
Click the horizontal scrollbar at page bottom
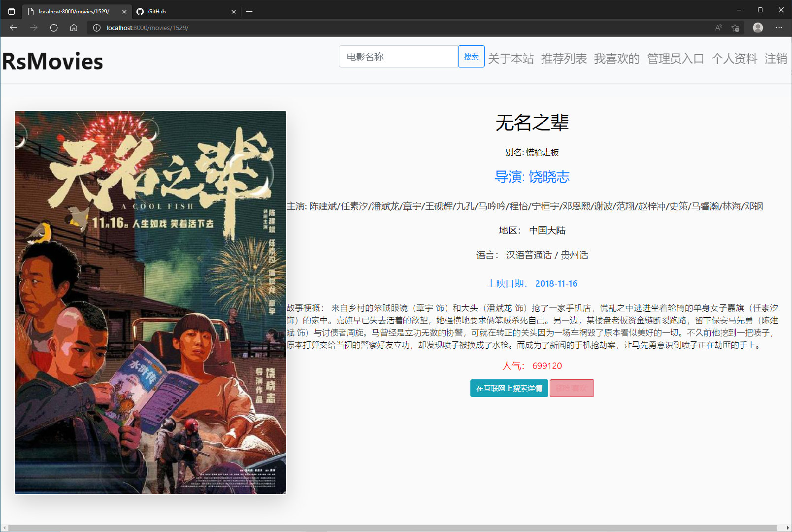click(x=393, y=528)
